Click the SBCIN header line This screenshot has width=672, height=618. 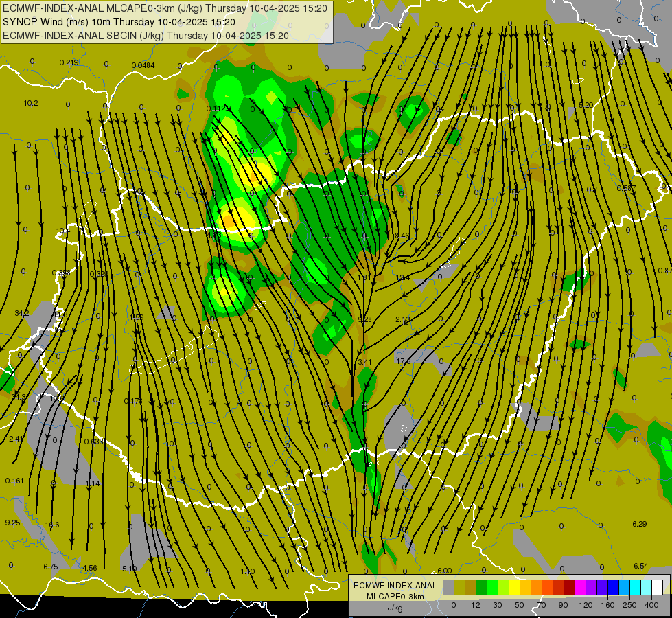146,36
